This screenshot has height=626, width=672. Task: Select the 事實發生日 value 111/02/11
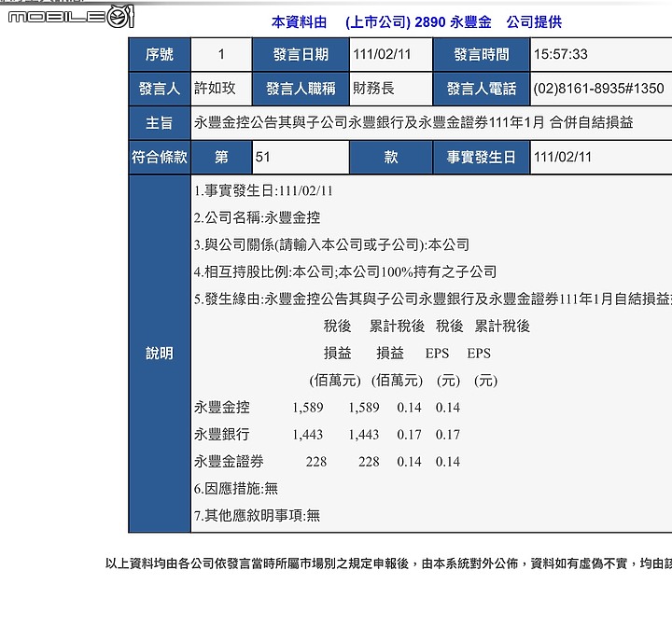click(562, 158)
